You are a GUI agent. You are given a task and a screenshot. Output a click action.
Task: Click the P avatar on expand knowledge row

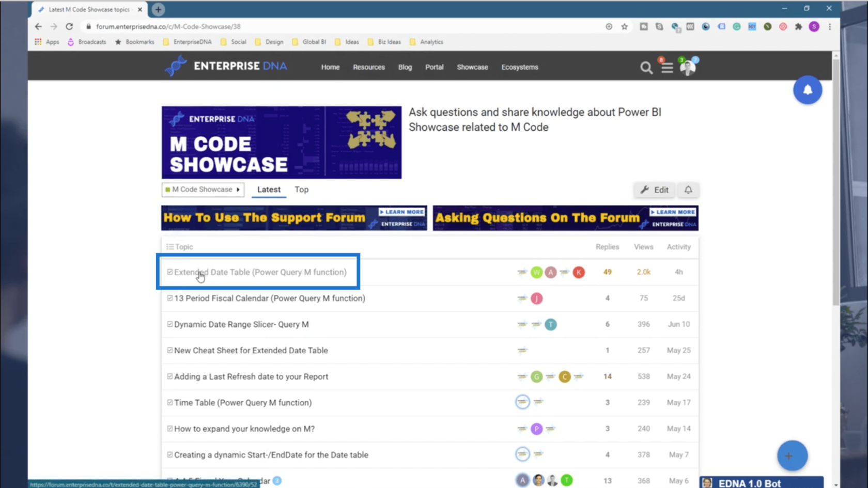(x=537, y=429)
